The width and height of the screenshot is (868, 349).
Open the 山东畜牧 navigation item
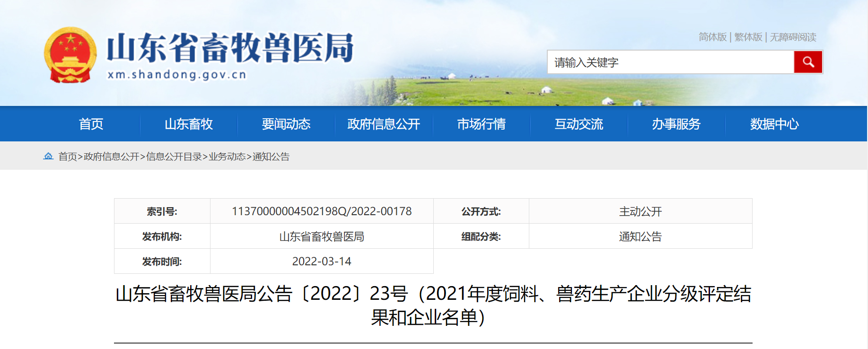point(188,124)
